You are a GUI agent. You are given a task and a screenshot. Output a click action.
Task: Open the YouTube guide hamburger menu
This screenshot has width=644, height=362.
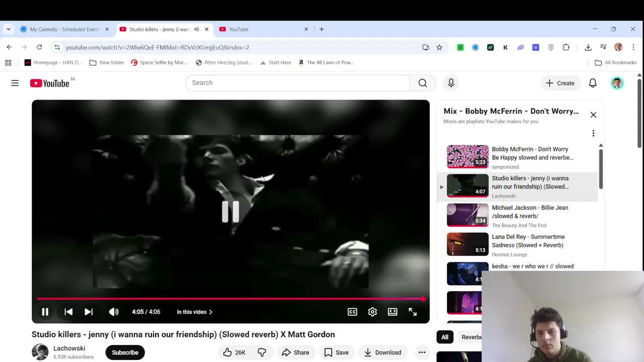[15, 83]
